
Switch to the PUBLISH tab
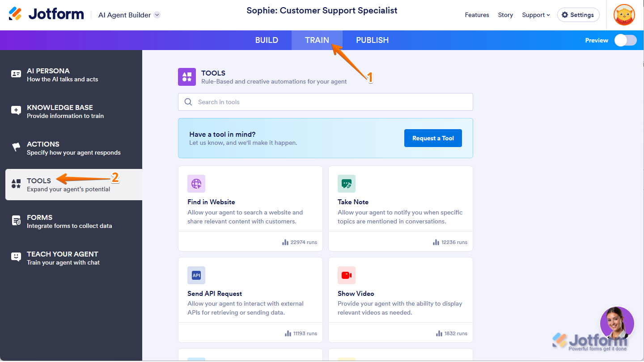pos(372,40)
